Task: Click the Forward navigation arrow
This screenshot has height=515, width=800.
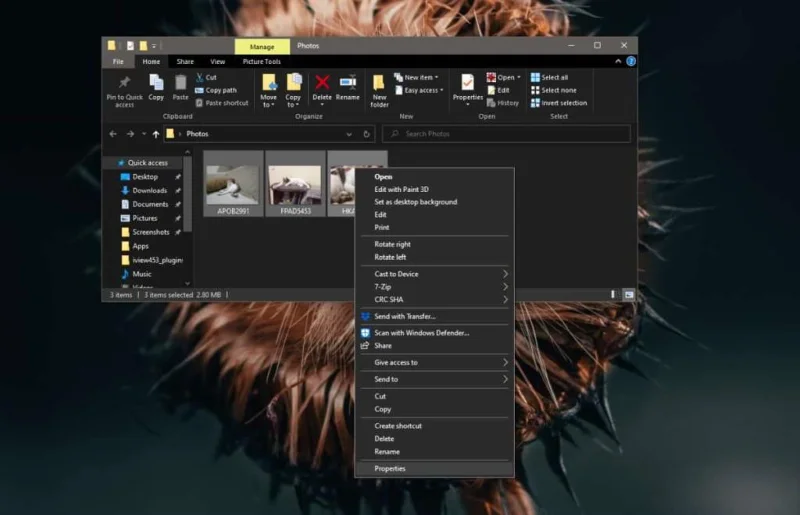Action: pyautogui.click(x=130, y=134)
